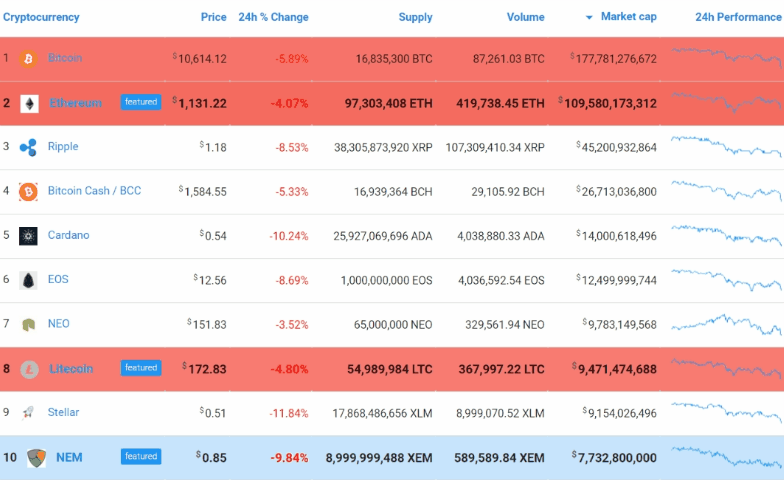784x480 pixels.
Task: Sort by the Volume column header
Action: coord(525,17)
